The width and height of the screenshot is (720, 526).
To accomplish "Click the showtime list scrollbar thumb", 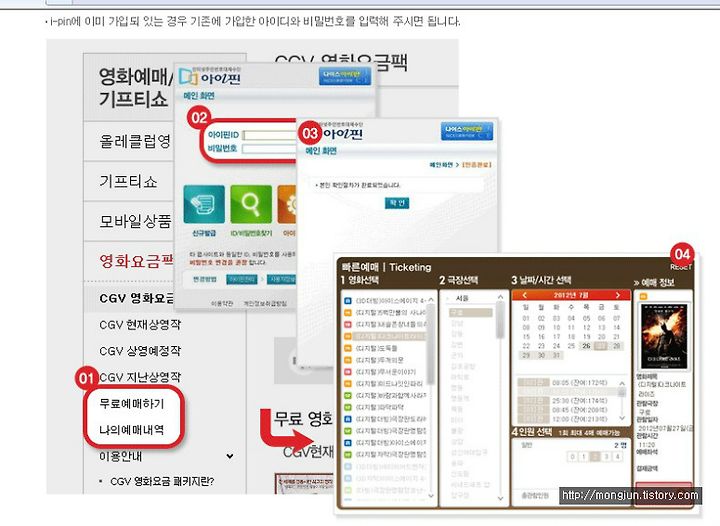I will pyautogui.click(x=622, y=393).
